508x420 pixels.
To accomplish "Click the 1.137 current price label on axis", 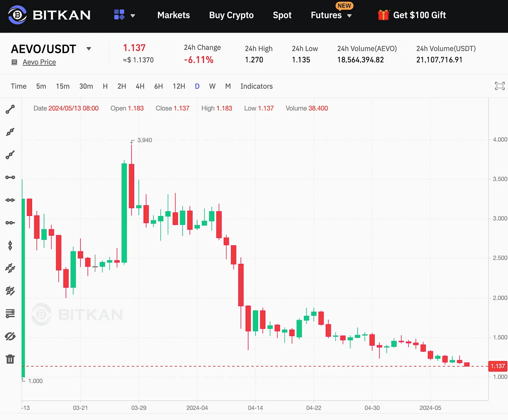I will [x=498, y=366].
